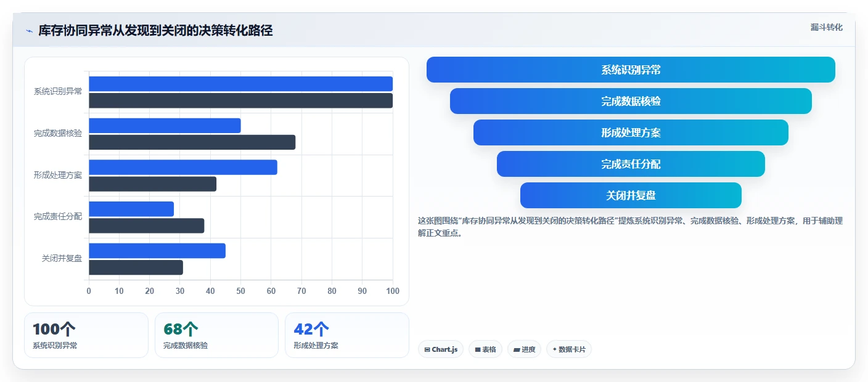This screenshot has width=868, height=382.
Task: Click the blue bar for 形成处理方案
Action: (x=183, y=167)
